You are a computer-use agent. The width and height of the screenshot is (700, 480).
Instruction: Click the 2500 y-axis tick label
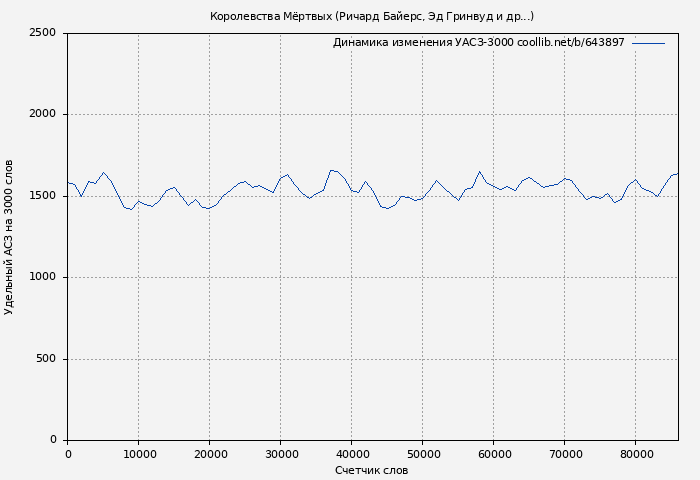pos(42,33)
